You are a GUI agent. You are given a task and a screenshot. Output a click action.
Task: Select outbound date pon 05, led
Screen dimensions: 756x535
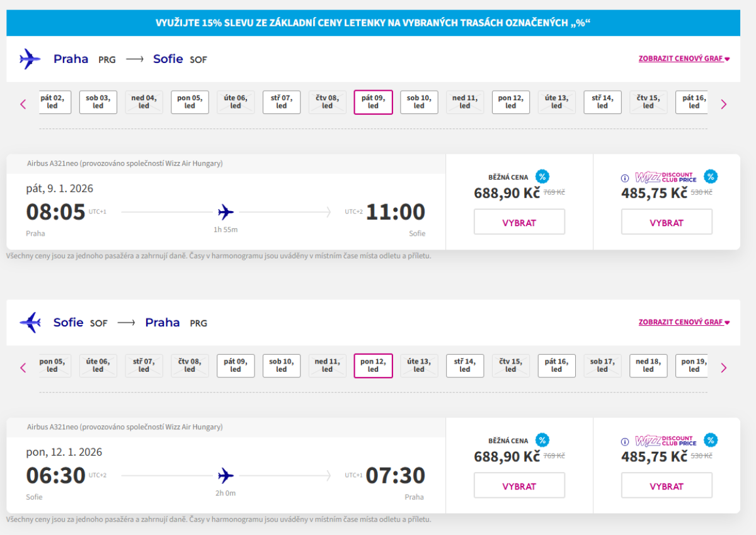pos(190,102)
